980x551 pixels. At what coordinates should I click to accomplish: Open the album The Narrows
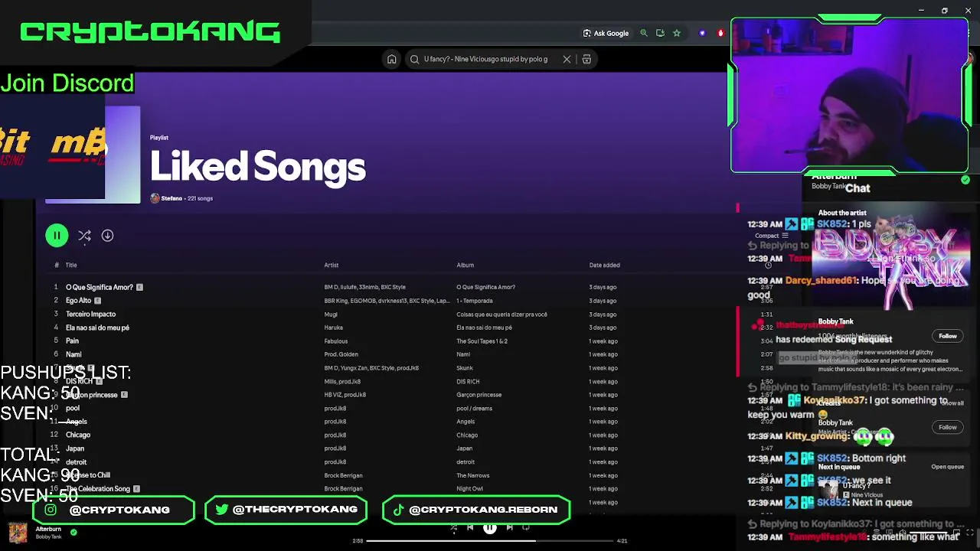tap(472, 475)
